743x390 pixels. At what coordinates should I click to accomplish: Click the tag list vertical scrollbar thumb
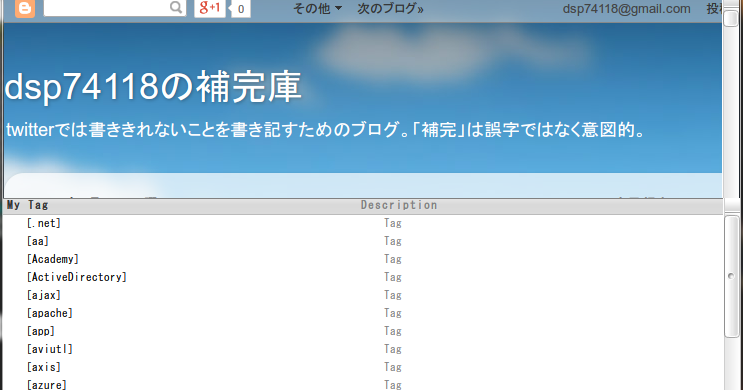[732, 276]
